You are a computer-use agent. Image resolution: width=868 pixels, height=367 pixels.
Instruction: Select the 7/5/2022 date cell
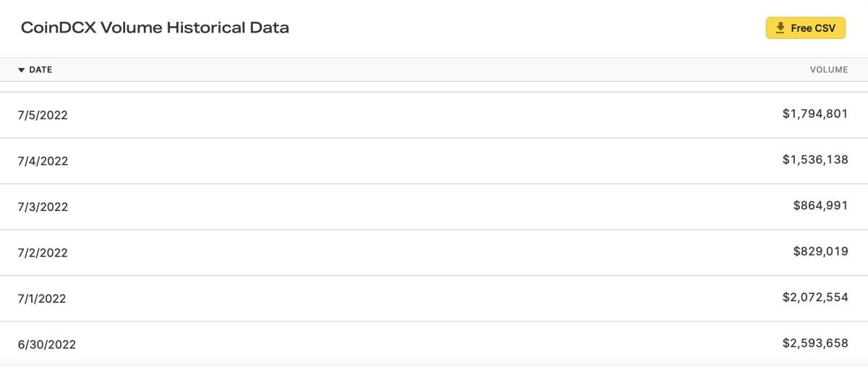(43, 115)
